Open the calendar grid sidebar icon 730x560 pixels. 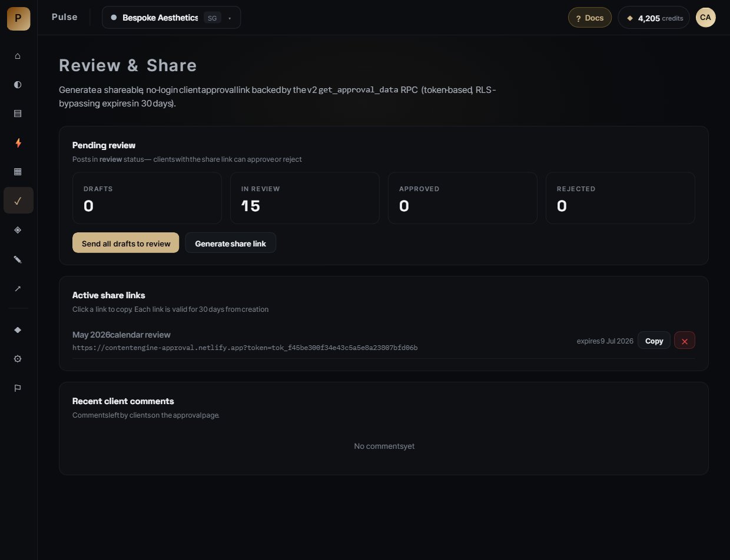pos(18,172)
